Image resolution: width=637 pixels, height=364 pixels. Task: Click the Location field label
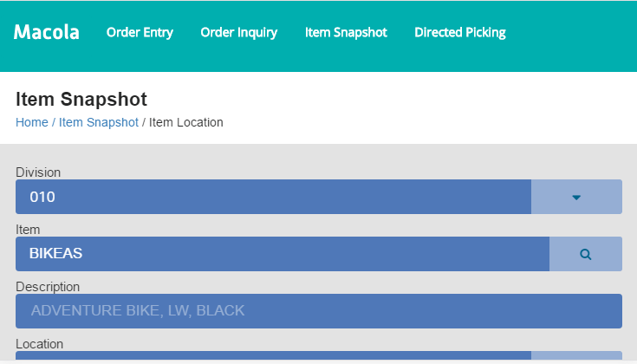39,344
